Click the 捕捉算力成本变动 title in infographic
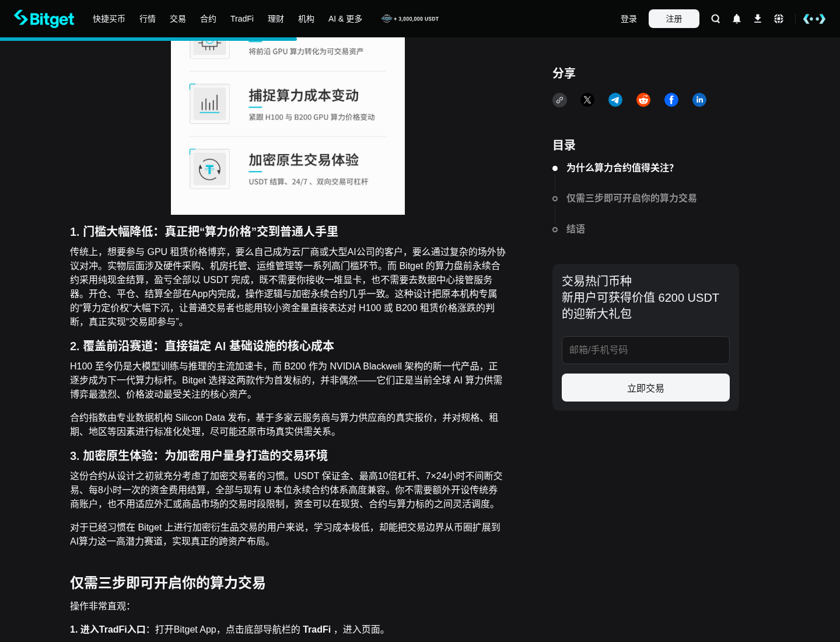The width and height of the screenshot is (840, 642). (303, 96)
